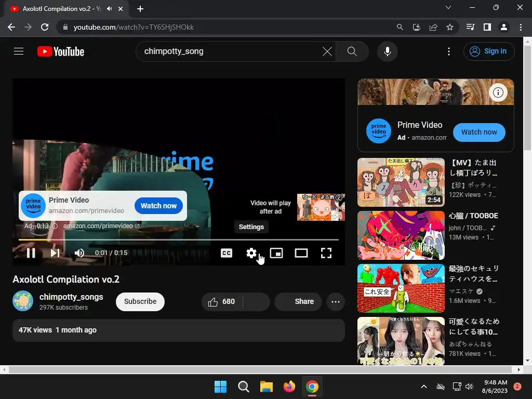Click the Sign in button
Viewport: 532px width, 399px height.
488,51
